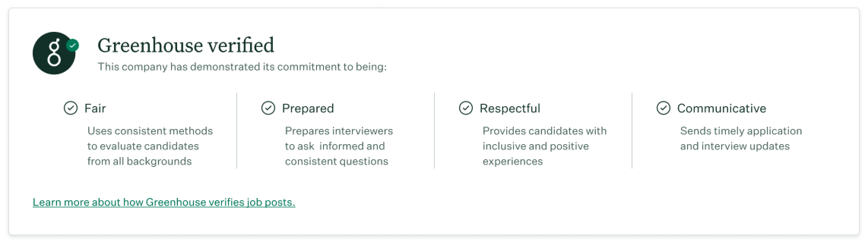This screenshot has height=242, width=868.
Task: Click the checkmark icon beside Communicative
Action: (664, 108)
